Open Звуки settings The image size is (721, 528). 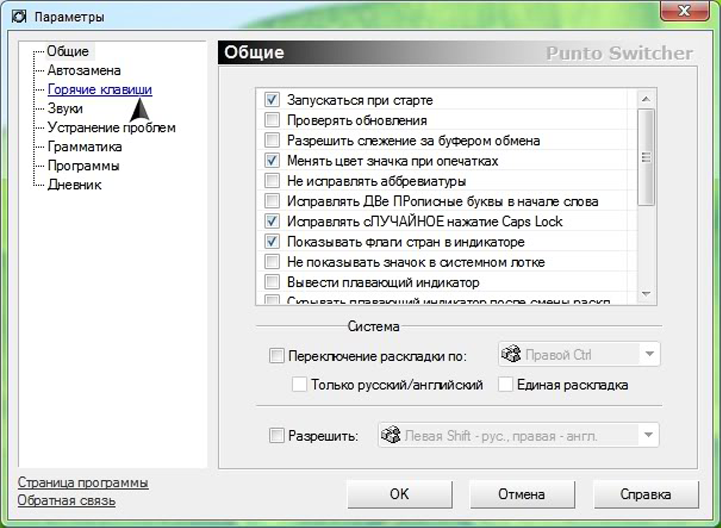pos(65,109)
